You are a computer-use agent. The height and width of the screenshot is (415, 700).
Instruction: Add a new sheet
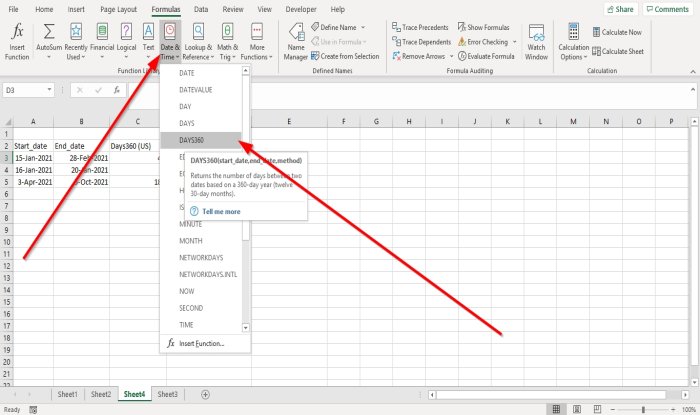(x=205, y=394)
